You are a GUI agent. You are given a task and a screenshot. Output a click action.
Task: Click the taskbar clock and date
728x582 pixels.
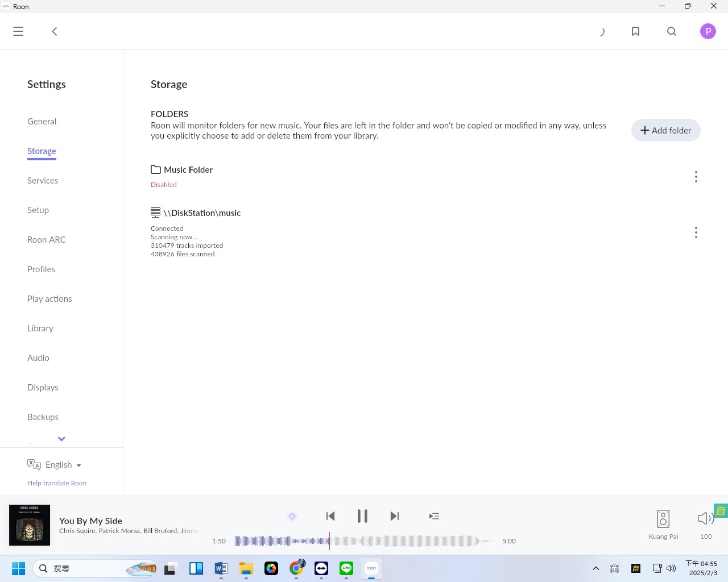pos(702,568)
